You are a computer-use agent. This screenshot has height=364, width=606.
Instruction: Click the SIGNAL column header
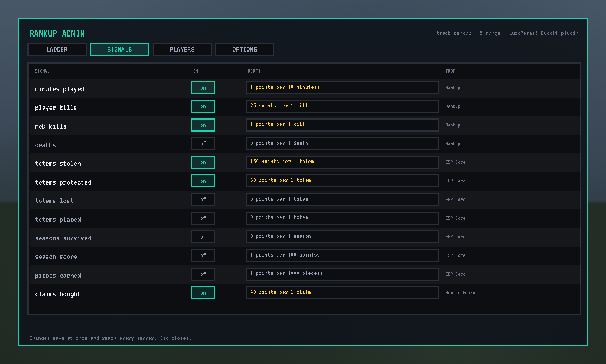pos(42,71)
